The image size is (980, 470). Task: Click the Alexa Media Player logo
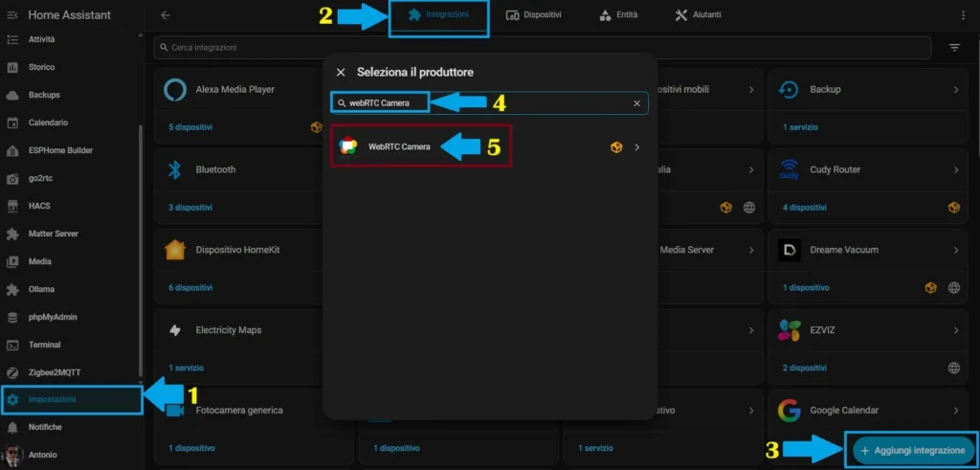click(175, 89)
